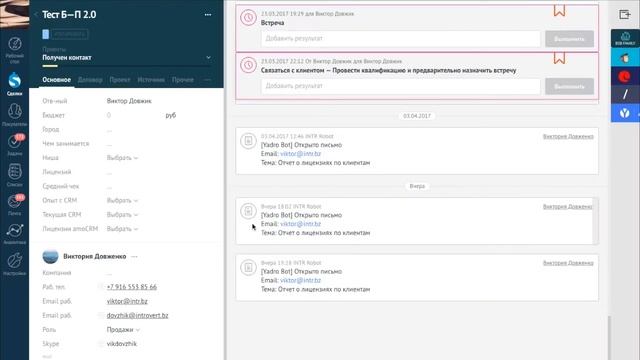640x360 pixels.
Task: Click the Чем занимается field value
Action: (109, 144)
